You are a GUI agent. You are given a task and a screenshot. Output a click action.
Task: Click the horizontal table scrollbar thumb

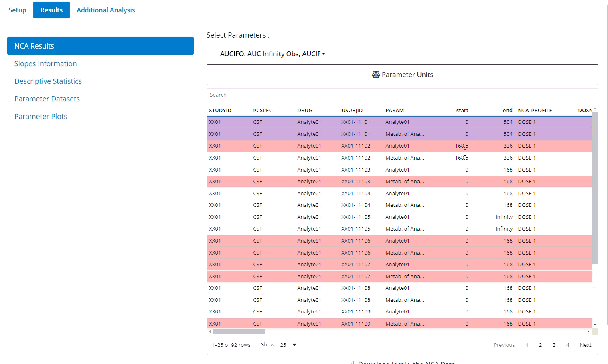239,332
